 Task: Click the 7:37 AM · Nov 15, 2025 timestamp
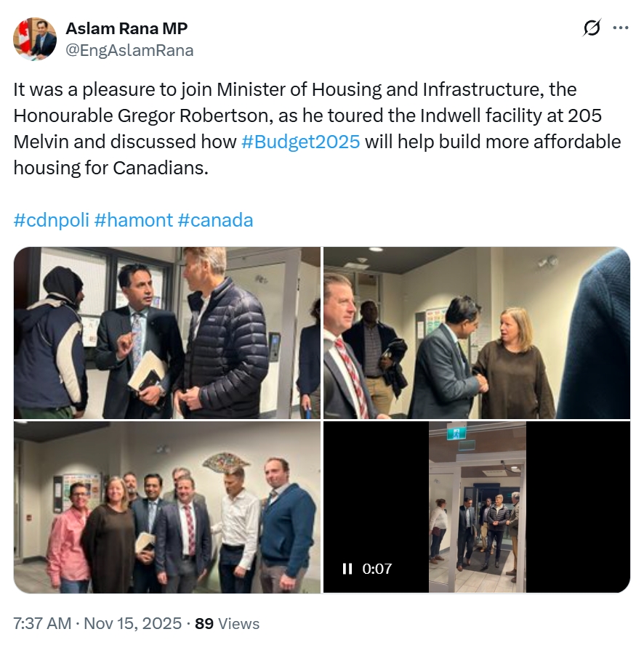(x=97, y=623)
